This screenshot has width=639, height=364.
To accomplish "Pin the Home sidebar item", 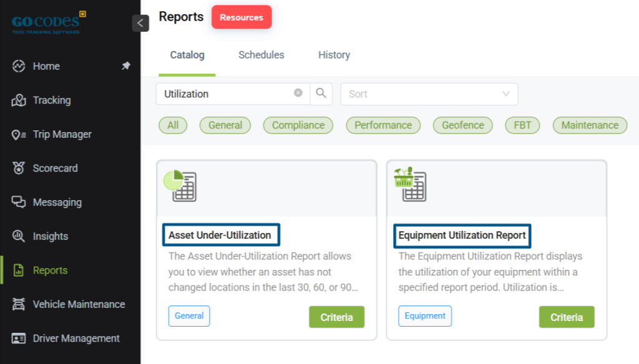I will click(x=127, y=65).
